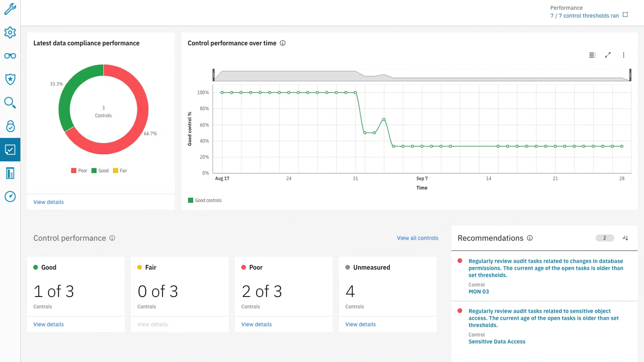Show the chart as a table
The width and height of the screenshot is (644, 362).
[x=592, y=55]
